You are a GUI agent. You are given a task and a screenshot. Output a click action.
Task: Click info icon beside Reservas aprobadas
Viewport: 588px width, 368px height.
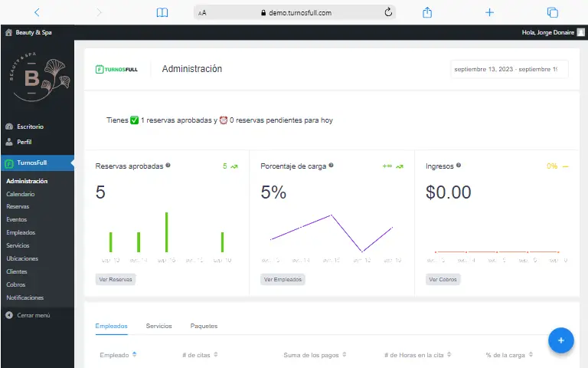(168, 166)
